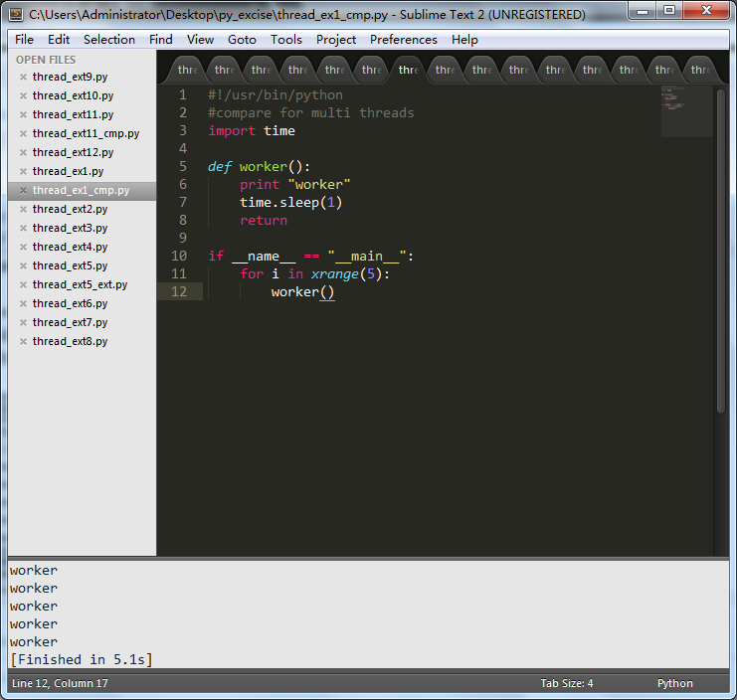Click the editor vertical scrollbar

pyautogui.click(x=721, y=249)
